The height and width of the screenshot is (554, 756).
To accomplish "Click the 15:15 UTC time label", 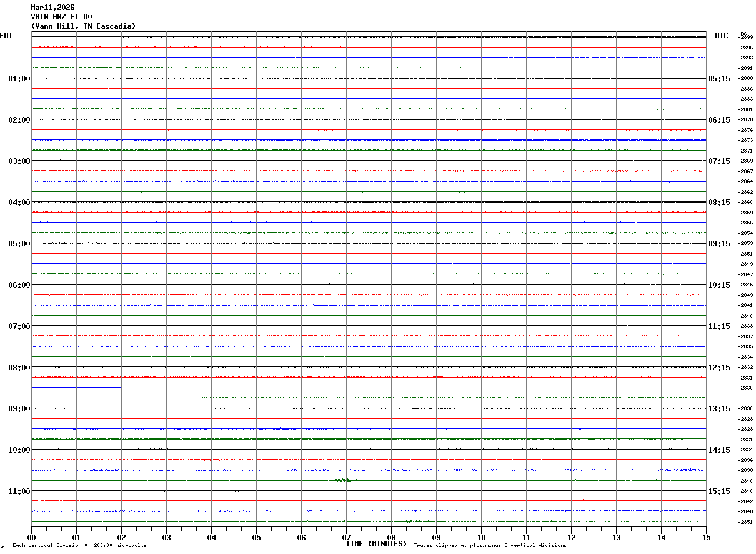I will (x=719, y=491).
